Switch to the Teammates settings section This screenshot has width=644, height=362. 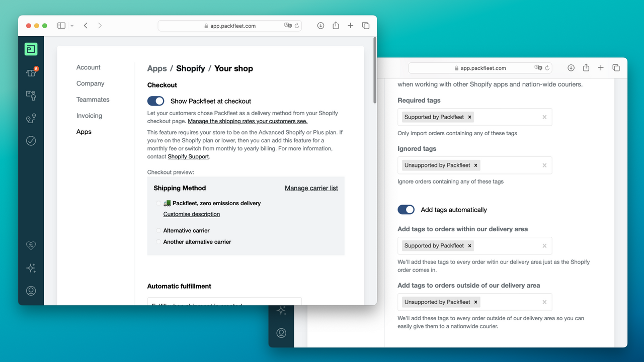[x=93, y=99]
